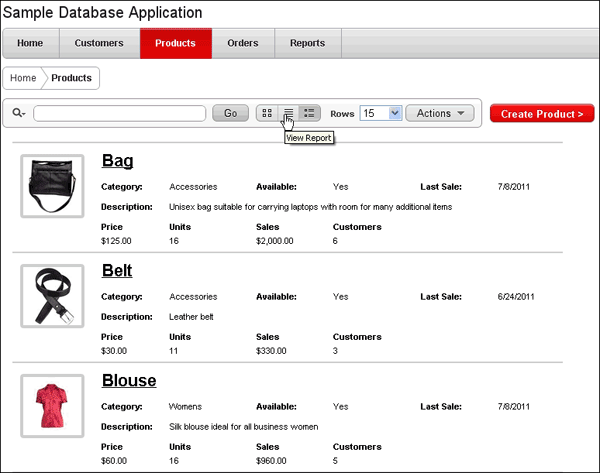The height and width of the screenshot is (473, 600).
Task: Open the Reports tab
Action: (307, 44)
